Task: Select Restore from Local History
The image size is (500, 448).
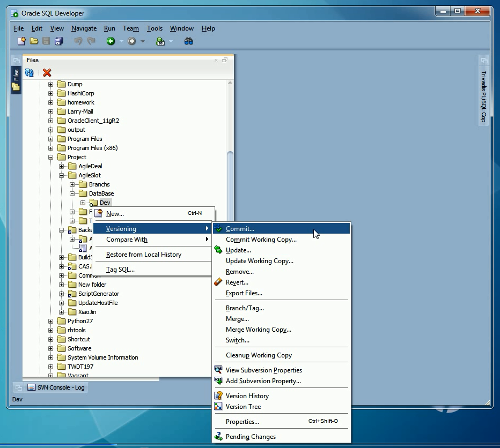Action: (153, 254)
